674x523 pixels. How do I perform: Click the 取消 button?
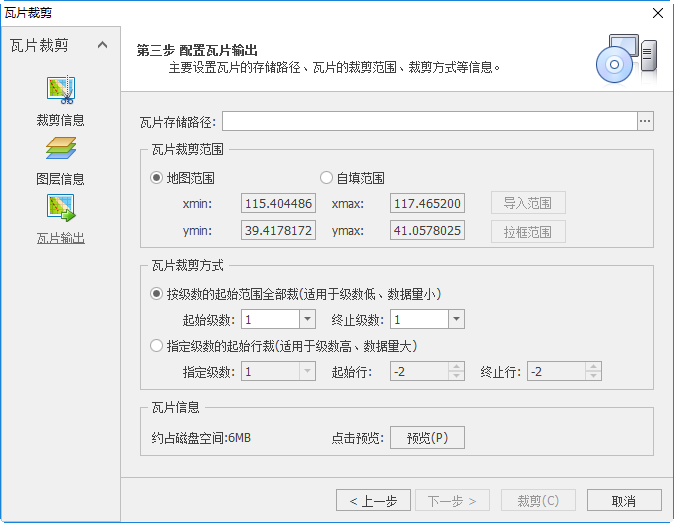623,501
